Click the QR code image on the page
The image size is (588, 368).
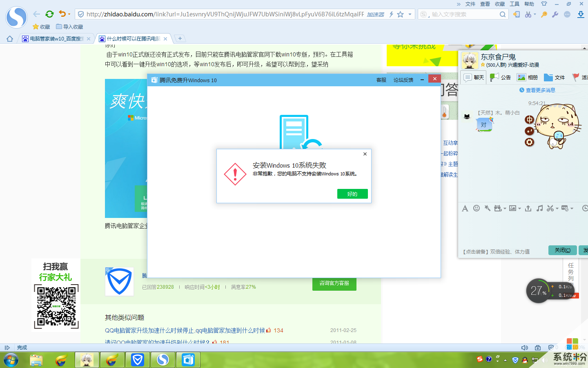pos(56,307)
